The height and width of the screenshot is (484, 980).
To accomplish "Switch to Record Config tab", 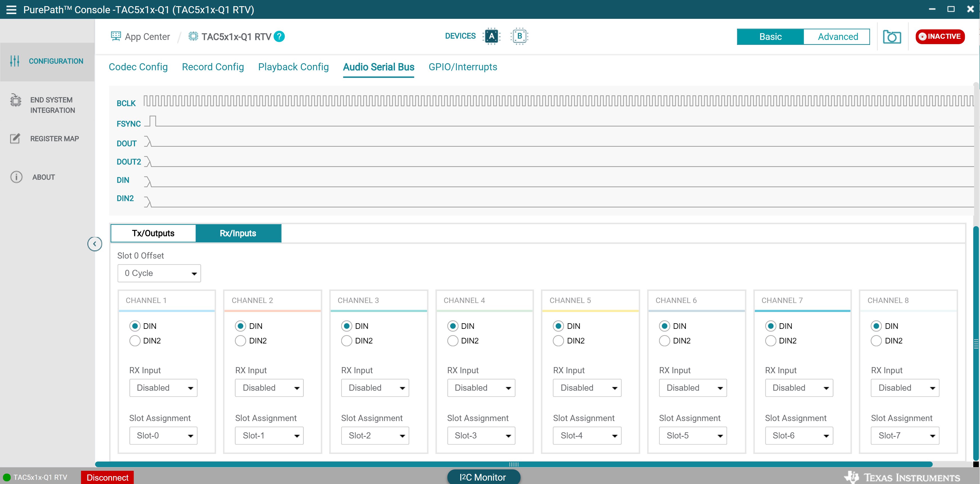I will pos(213,67).
